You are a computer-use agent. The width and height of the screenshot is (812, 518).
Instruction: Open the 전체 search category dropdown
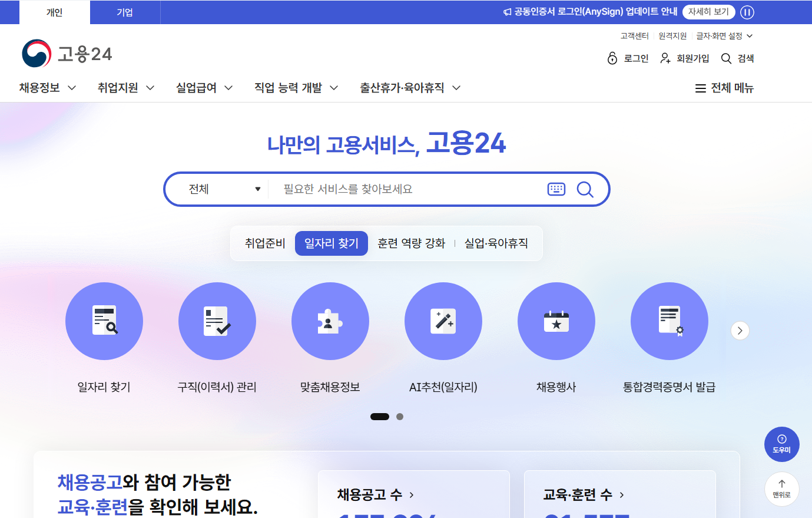coord(224,189)
